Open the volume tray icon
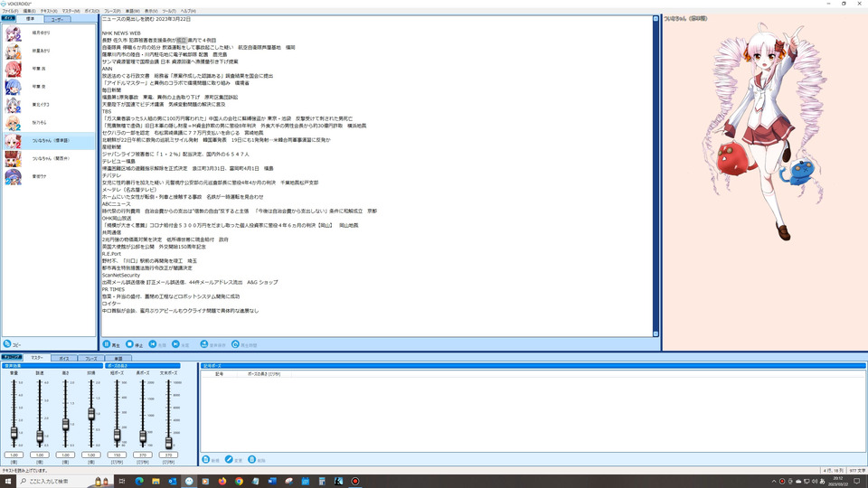Viewport: 868px width, 488px height. [815, 482]
